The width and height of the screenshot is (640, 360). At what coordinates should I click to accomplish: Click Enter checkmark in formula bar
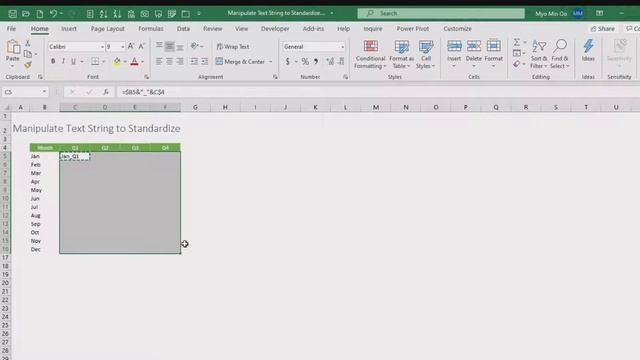(89, 92)
